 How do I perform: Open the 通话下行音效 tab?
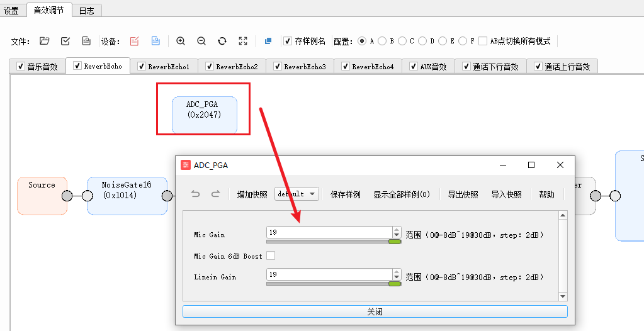click(490, 66)
